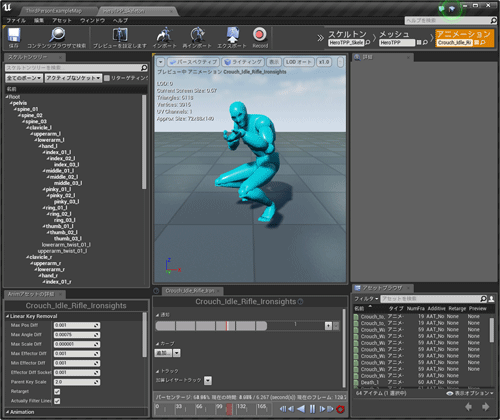
Task: Open the Edit (編集) menu
Action: click(x=39, y=21)
